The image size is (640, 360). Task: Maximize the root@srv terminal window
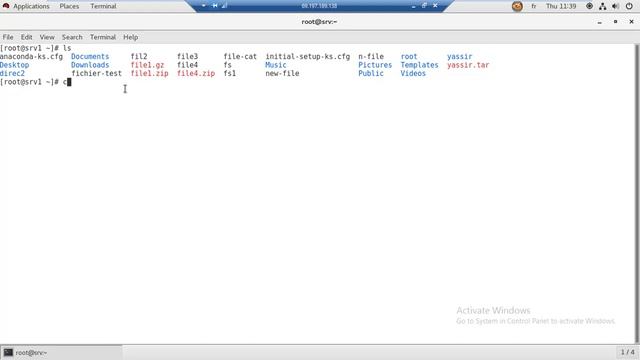coord(616,22)
